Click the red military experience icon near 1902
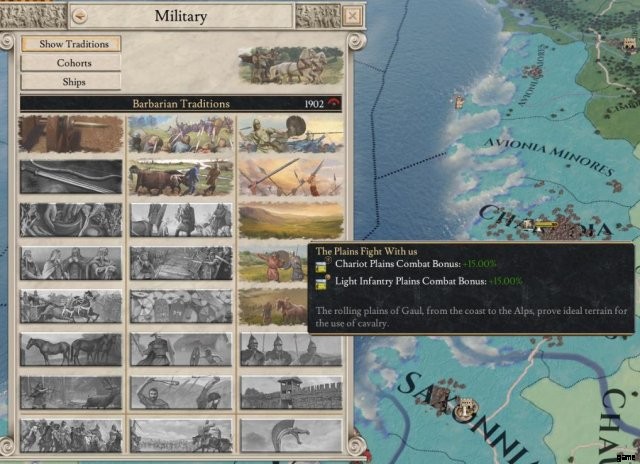 (334, 103)
